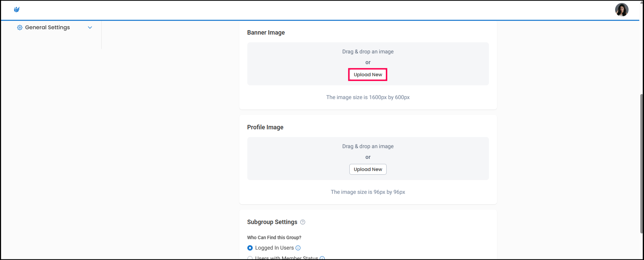Click the Banner Image section heading
This screenshot has height=260, width=644.
click(x=266, y=33)
